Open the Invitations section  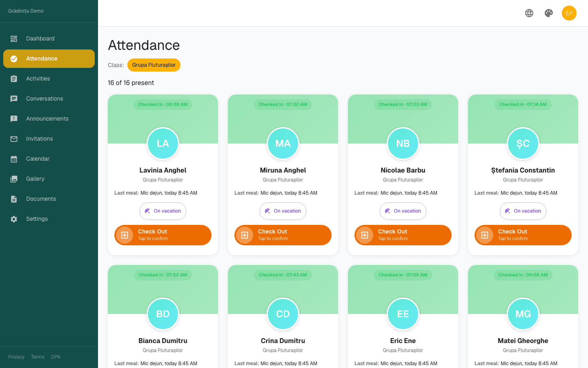pos(49,139)
